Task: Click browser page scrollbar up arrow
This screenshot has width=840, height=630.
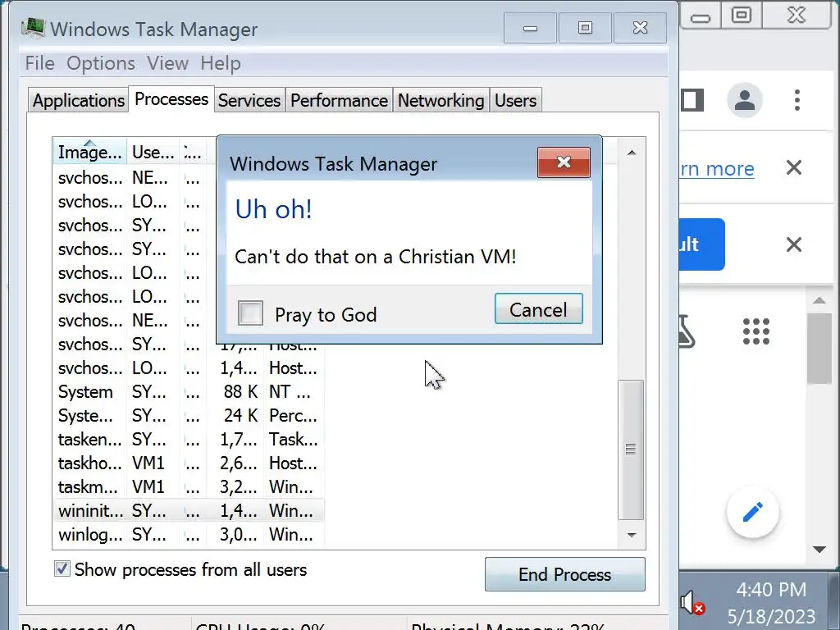Action: click(x=819, y=300)
